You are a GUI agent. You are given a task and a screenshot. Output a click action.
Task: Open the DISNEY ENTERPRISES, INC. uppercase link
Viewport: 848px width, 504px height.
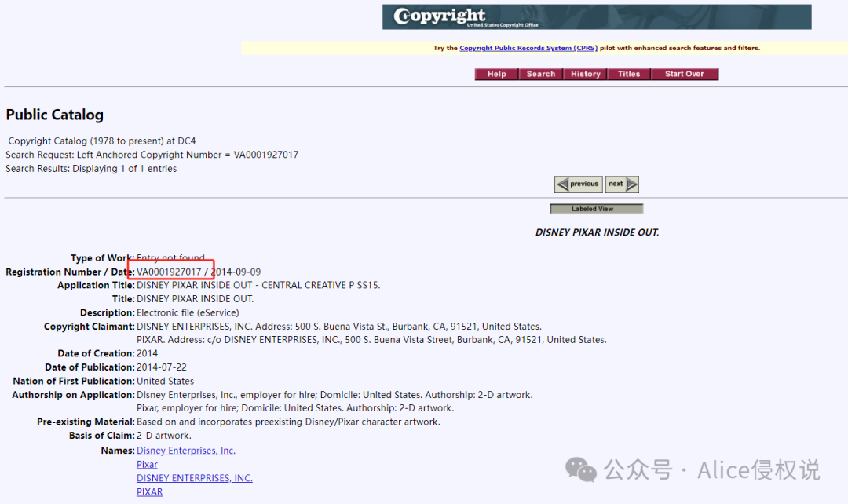[195, 478]
